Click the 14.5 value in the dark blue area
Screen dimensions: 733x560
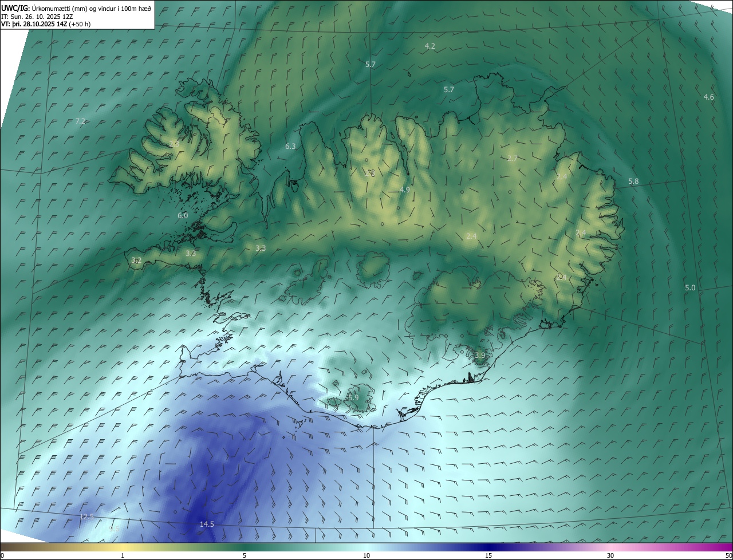click(207, 524)
